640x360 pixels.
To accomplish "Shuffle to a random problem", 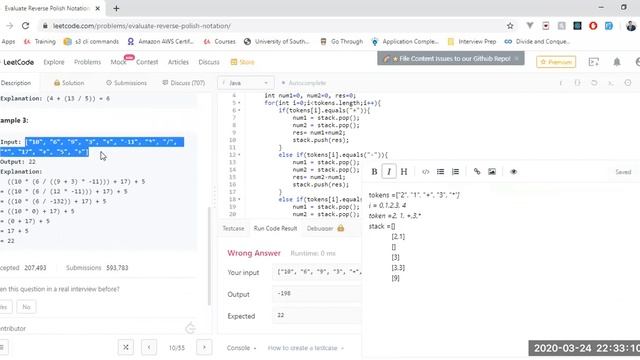I will point(126,347).
